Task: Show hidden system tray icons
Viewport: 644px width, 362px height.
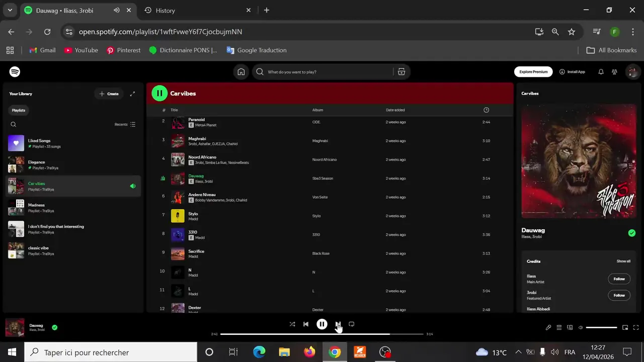Action: coord(518,352)
